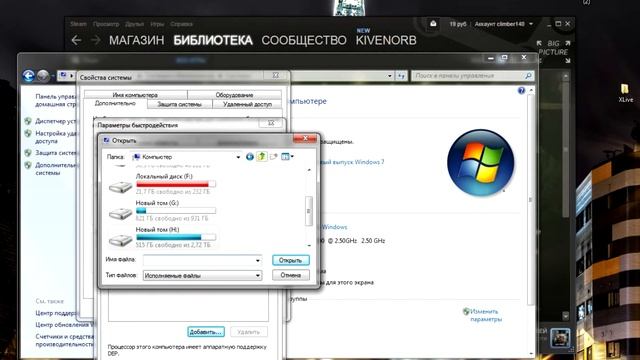Click the Control Panel back arrow
The image size is (640, 360).
(28, 76)
